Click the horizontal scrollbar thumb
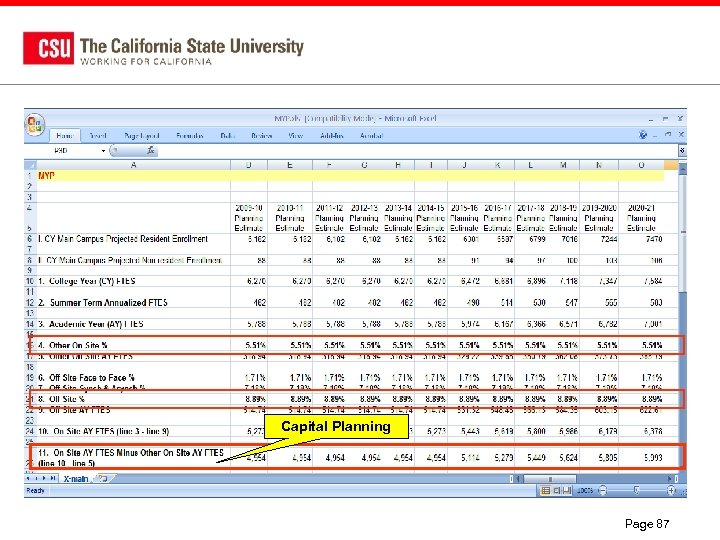The width and height of the screenshot is (720, 540). pos(551,478)
